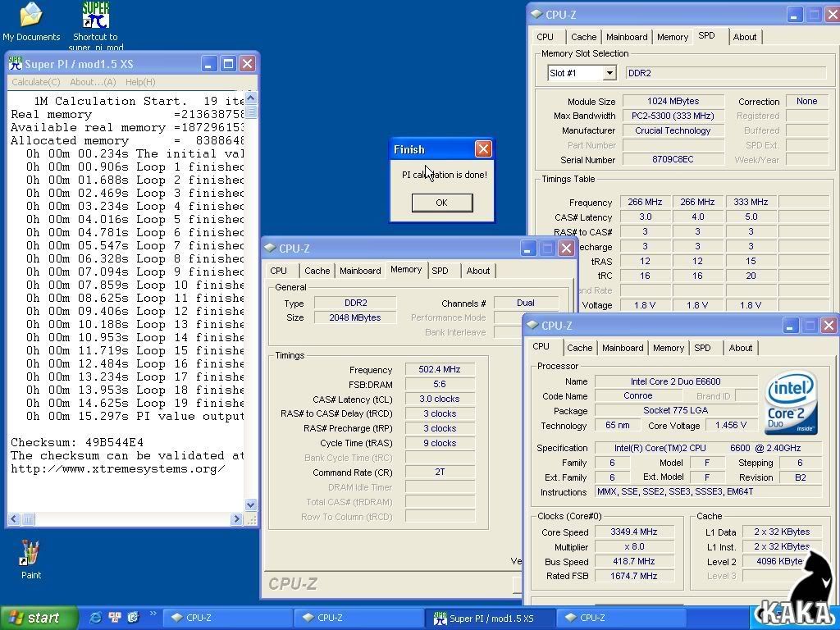
Task: Minimize the Memory CPU-Z window
Action: (527, 248)
